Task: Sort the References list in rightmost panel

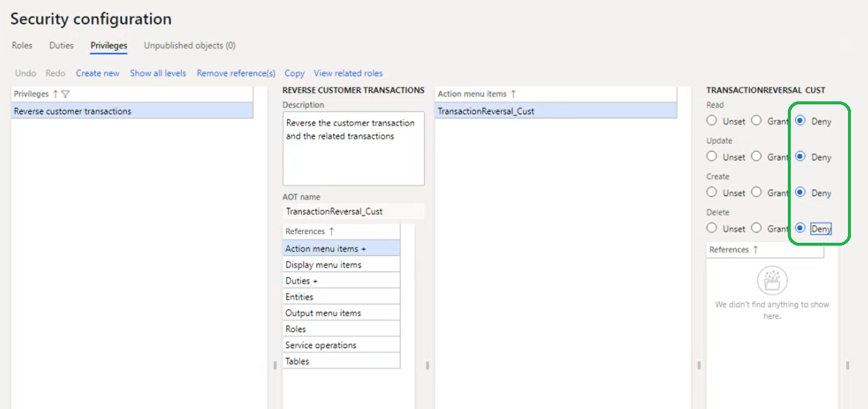Action: pos(757,249)
